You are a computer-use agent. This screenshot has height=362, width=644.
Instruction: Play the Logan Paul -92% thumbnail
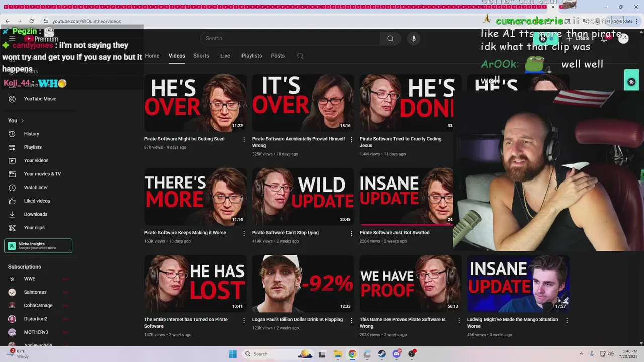pyautogui.click(x=303, y=284)
